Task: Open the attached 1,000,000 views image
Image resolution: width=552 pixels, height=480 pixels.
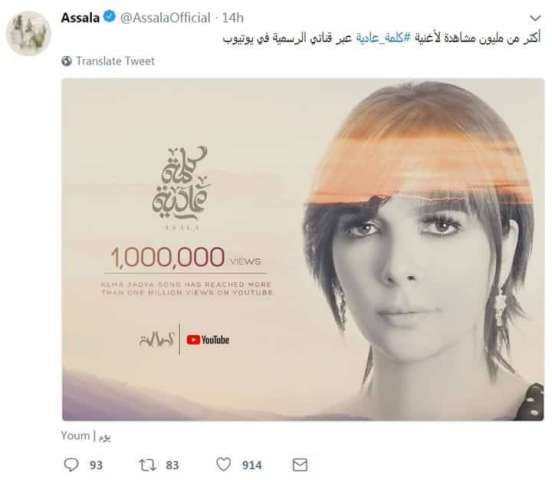Action: coord(303,249)
